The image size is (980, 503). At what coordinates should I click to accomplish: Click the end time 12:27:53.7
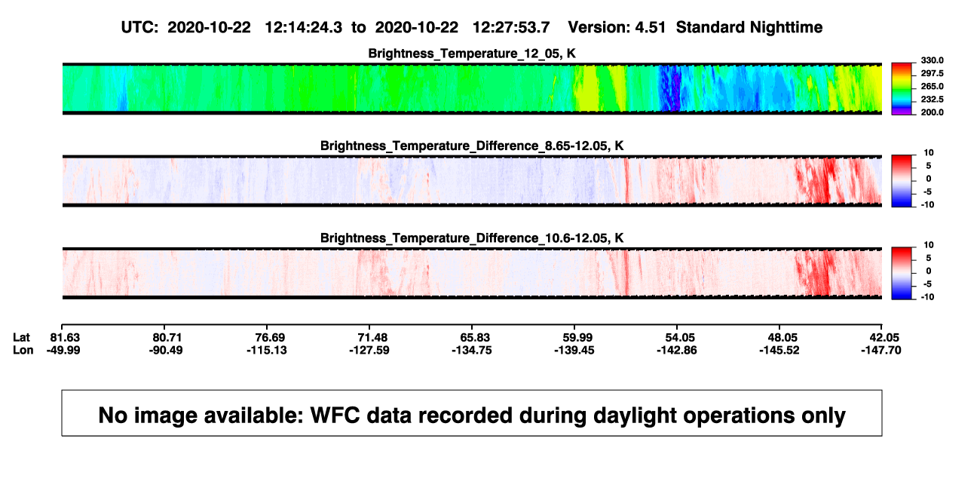pyautogui.click(x=511, y=27)
